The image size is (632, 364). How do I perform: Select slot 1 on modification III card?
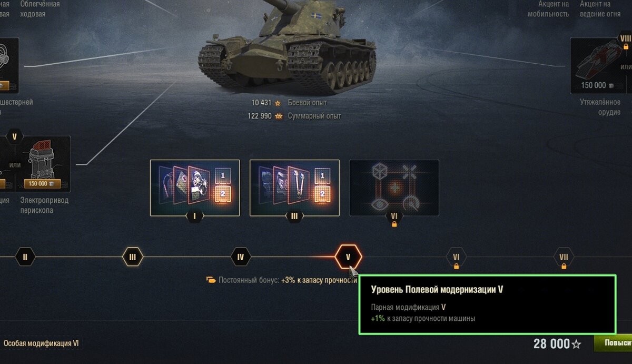tap(322, 175)
